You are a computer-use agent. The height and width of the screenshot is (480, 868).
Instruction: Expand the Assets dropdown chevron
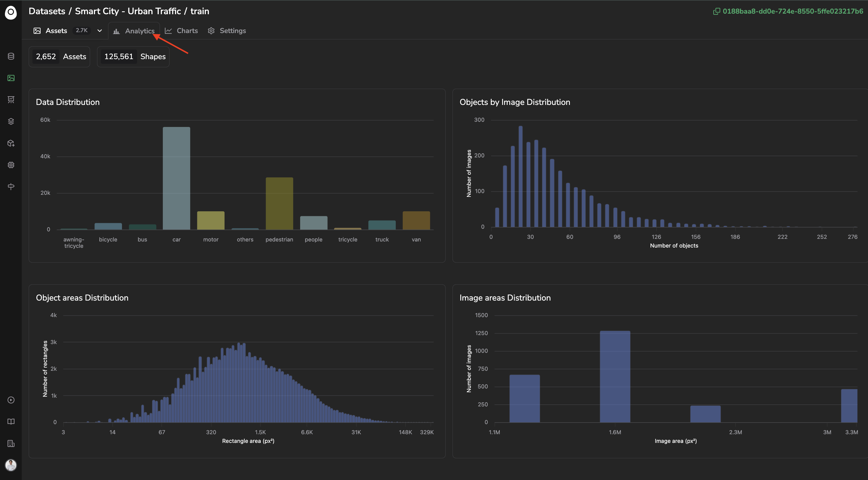coord(99,31)
